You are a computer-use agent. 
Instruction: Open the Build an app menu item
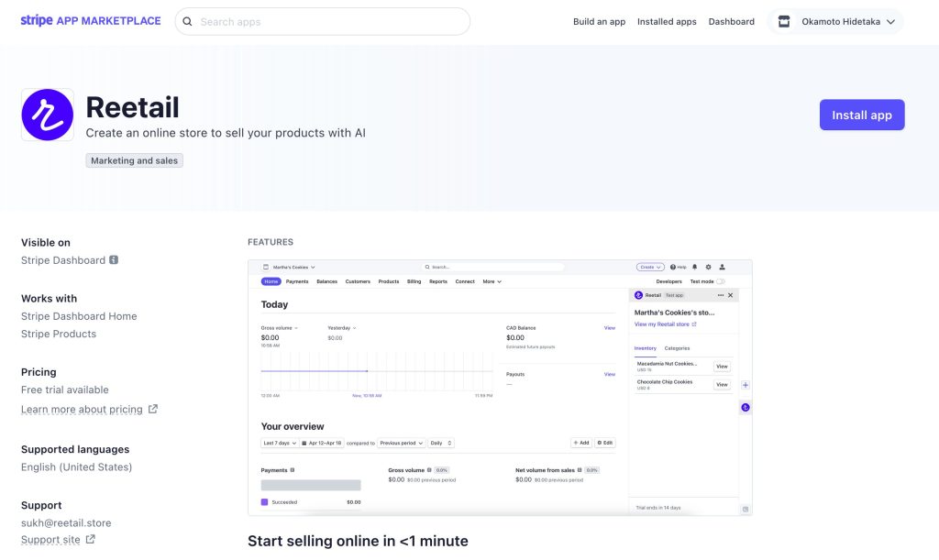599,22
